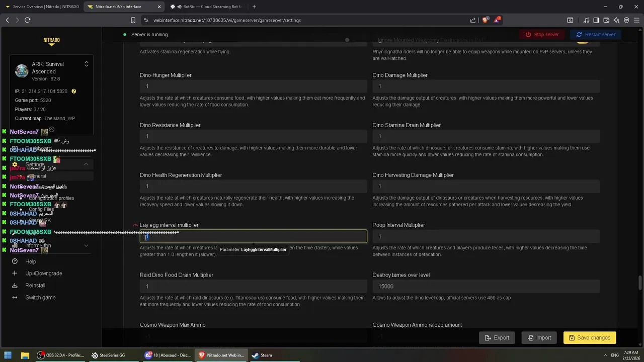Screen dimensions: 644x362
Task: Switch to the BotRix Cloud Streaming Bot tab
Action: [206, 7]
